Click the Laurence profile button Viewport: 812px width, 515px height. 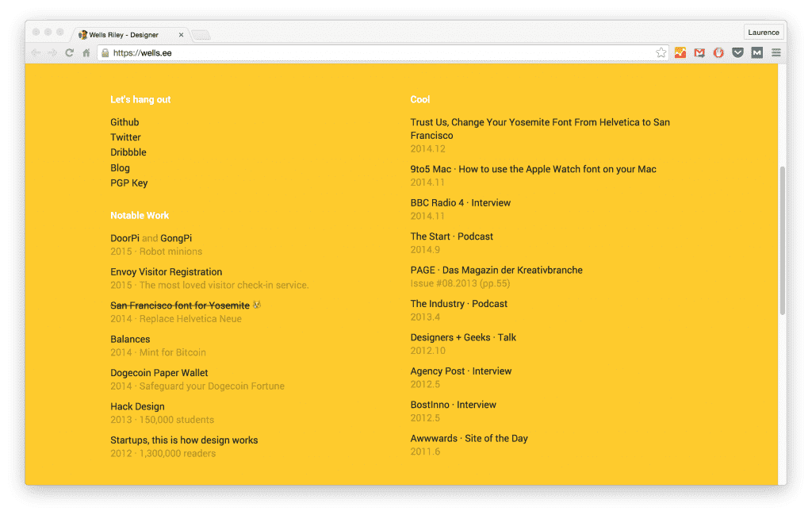764,32
